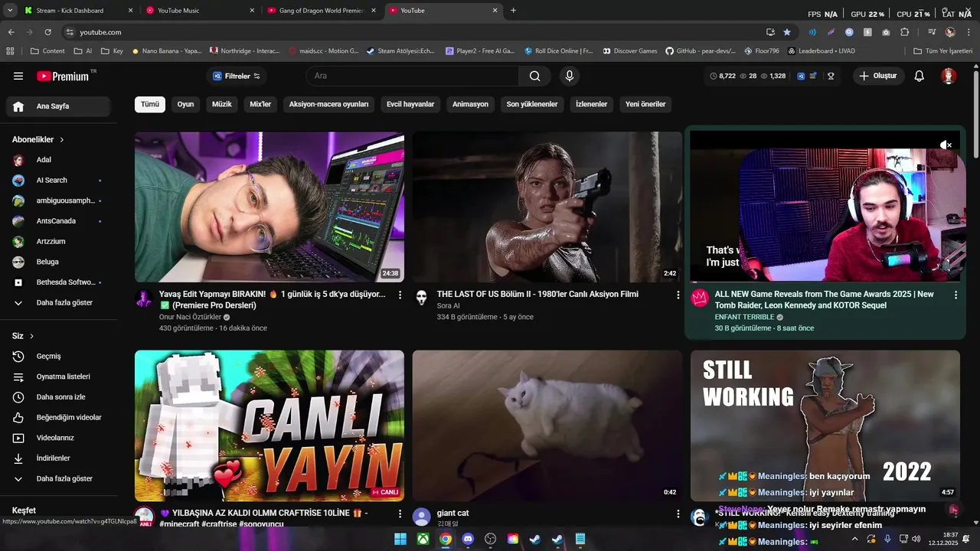Screen dimensions: 980x551
Task: Open Sora AI channel avatar
Action: 421,298
